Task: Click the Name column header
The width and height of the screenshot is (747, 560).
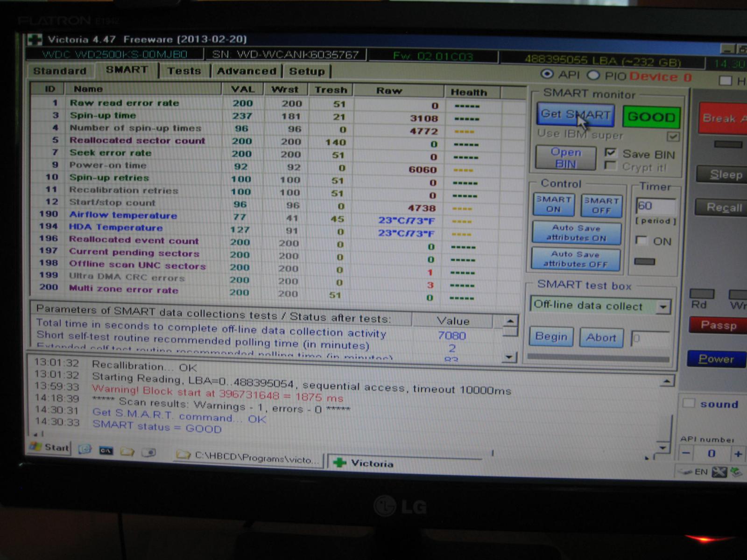Action: tap(143, 89)
